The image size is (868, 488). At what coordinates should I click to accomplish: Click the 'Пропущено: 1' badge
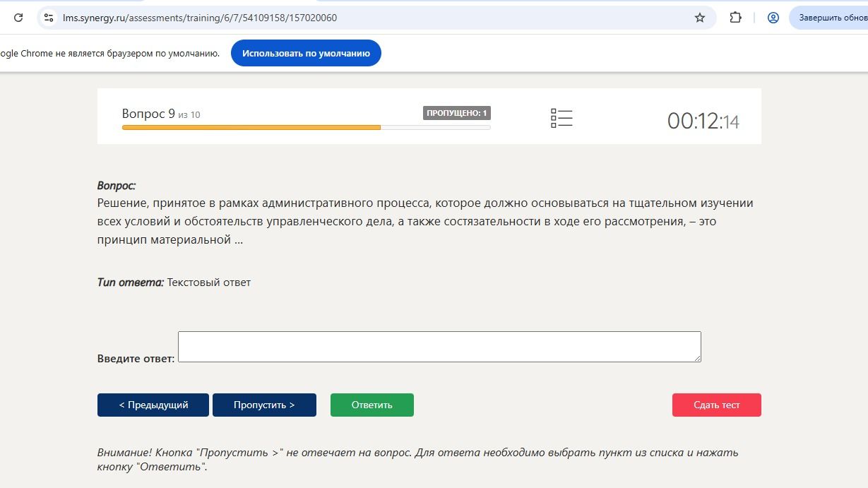coord(457,113)
